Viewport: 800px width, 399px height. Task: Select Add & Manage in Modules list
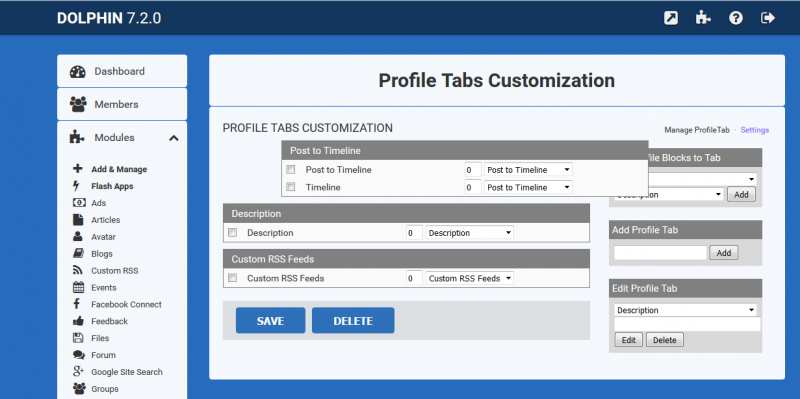coord(119,169)
